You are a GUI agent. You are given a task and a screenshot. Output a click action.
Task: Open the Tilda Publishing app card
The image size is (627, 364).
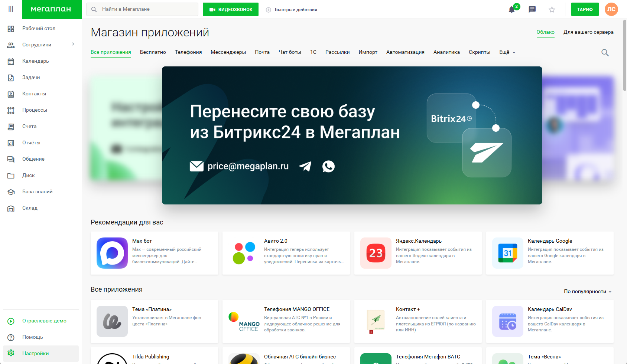pyautogui.click(x=154, y=356)
